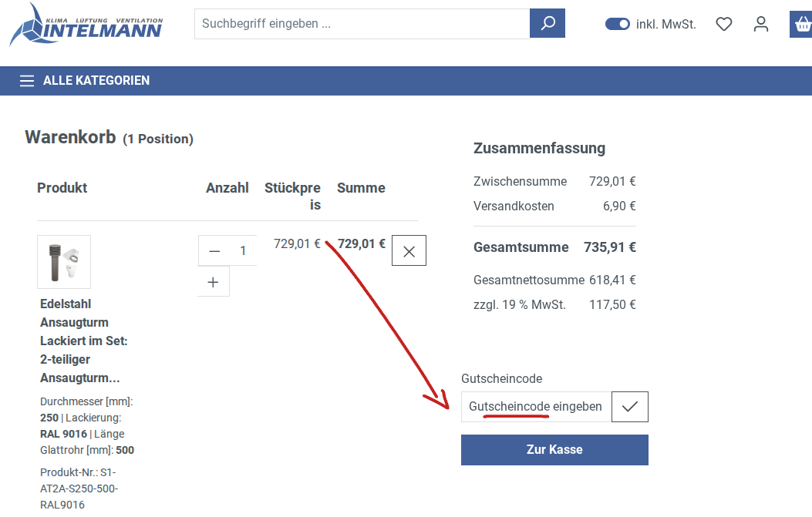Viewport: 812px width, 517px height.
Task: Click the Intelmann logo
Action: (86, 25)
